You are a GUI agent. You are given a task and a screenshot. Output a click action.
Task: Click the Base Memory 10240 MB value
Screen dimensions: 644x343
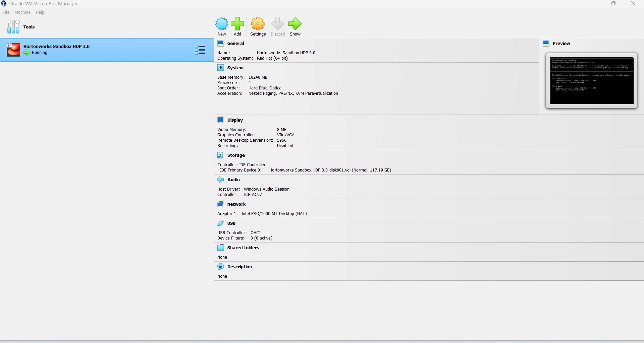tap(258, 77)
